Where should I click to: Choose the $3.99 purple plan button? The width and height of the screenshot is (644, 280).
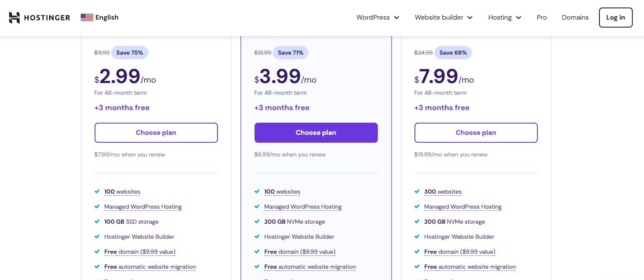[x=316, y=132]
